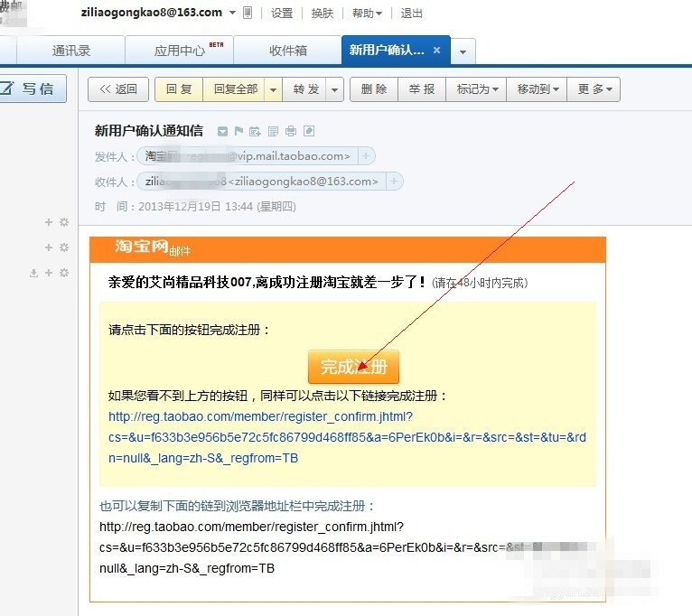This screenshot has width=692, height=616.
Task: Open the 更多 dropdown
Action: [x=594, y=89]
